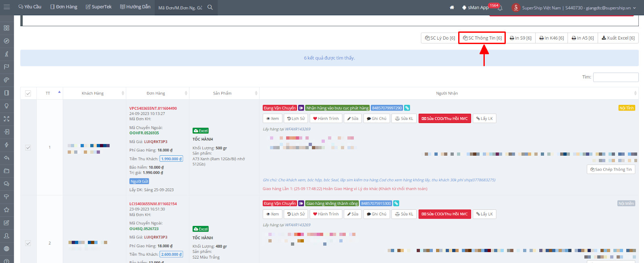Open the flag icon in sidebar
Image resolution: width=644 pixels, height=263 pixels.
(6, 67)
